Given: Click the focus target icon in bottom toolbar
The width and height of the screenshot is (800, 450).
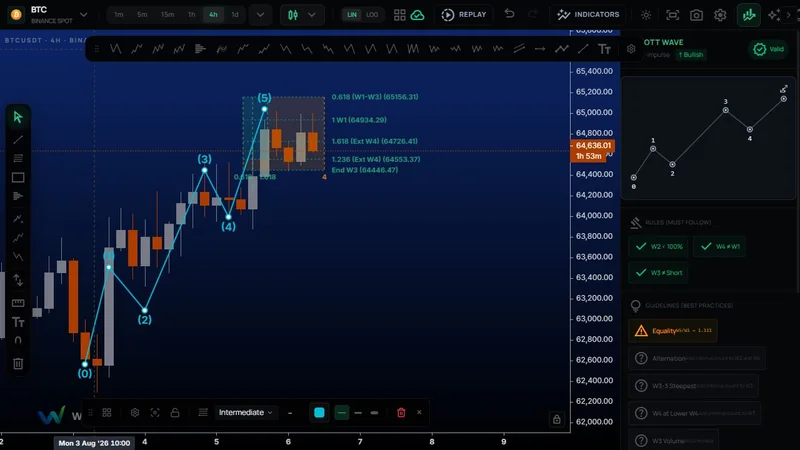Looking at the screenshot, I should (x=155, y=412).
